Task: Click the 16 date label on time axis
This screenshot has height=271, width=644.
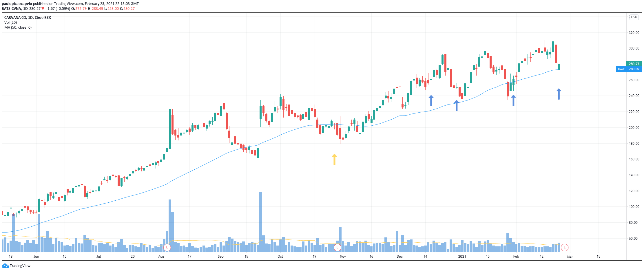Action: coord(371,257)
